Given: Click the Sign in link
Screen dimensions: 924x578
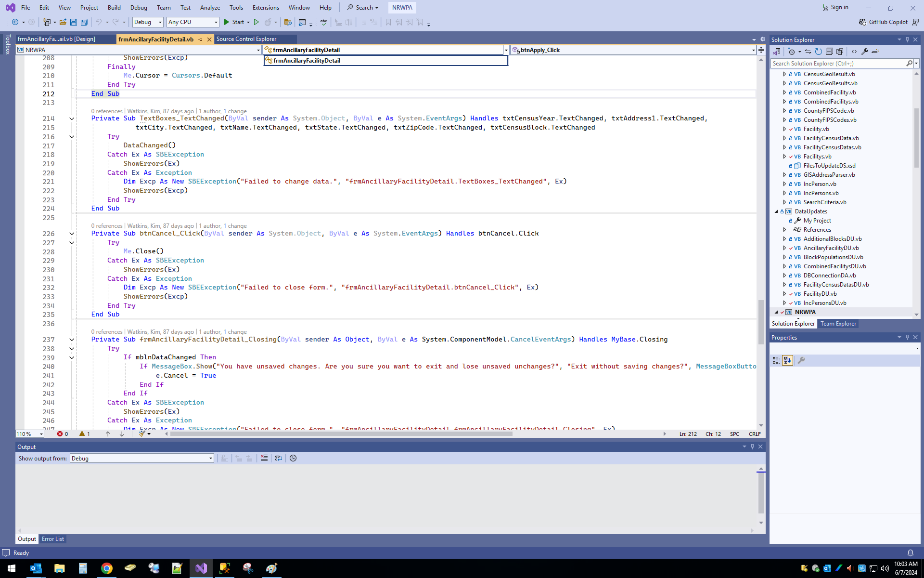Looking at the screenshot, I should pyautogui.click(x=839, y=7).
